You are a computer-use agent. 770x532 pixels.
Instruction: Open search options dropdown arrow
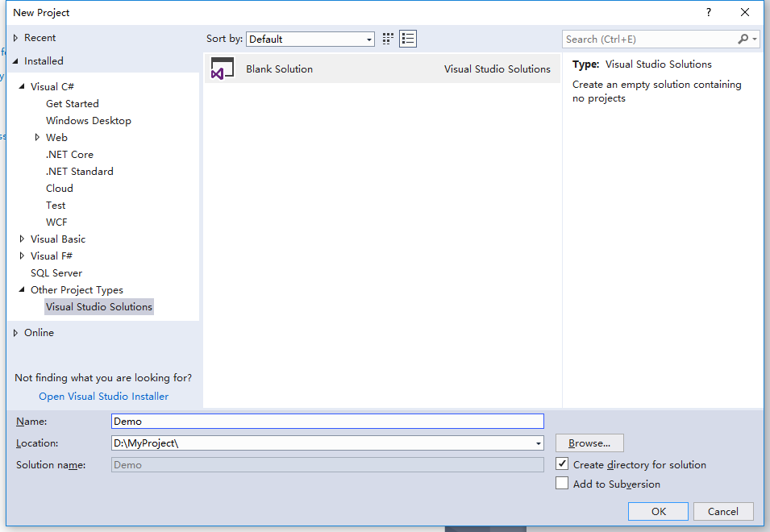[755, 39]
